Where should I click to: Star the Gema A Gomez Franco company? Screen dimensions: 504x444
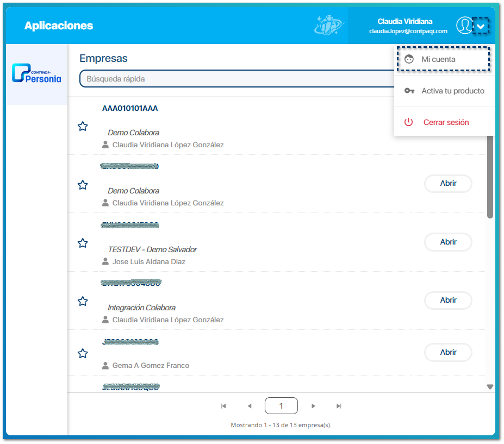coord(83,353)
